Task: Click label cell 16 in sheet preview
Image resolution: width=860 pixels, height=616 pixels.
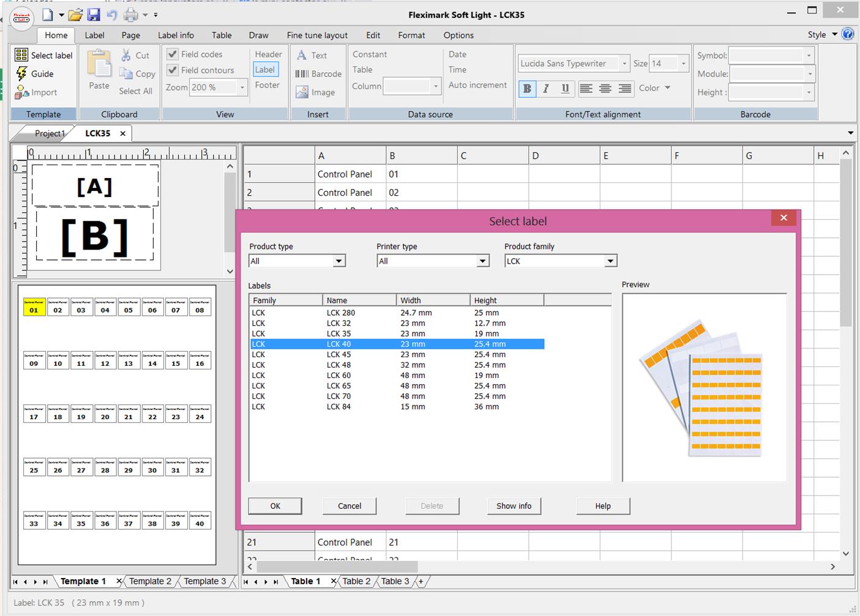Action: point(200,360)
